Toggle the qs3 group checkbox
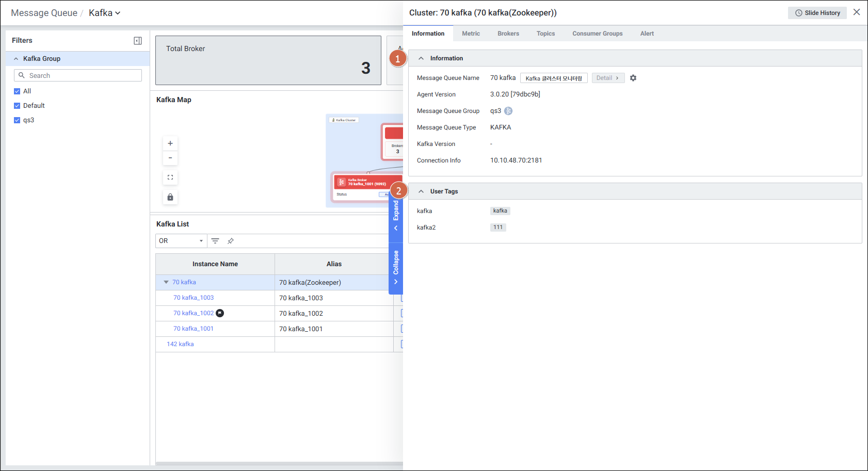 coord(17,120)
